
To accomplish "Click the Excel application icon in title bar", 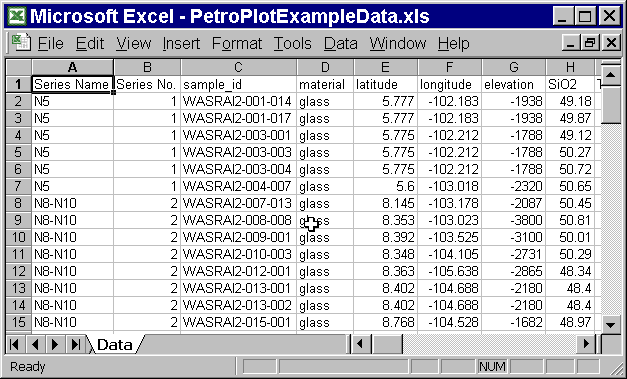I will 17,16.
